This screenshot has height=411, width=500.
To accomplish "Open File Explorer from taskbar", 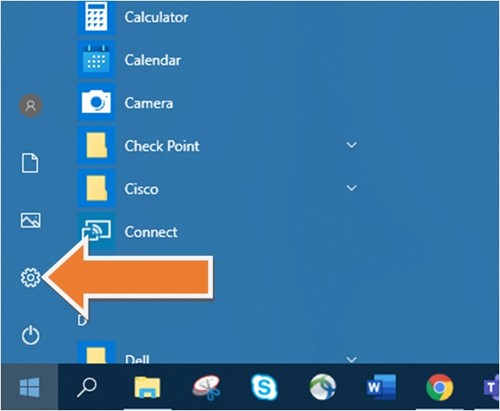I will pyautogui.click(x=147, y=387).
